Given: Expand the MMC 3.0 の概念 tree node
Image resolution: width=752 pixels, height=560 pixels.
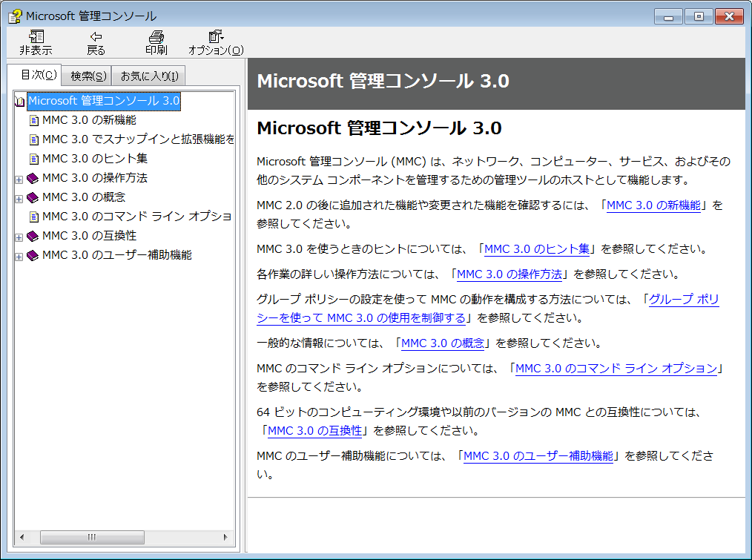Looking at the screenshot, I should [x=18, y=197].
